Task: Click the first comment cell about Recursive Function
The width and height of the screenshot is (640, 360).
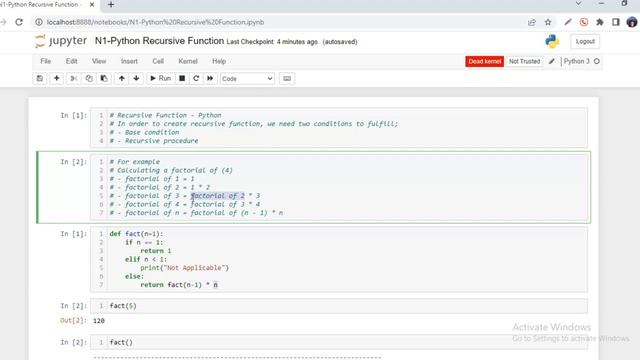Action: tap(339, 128)
